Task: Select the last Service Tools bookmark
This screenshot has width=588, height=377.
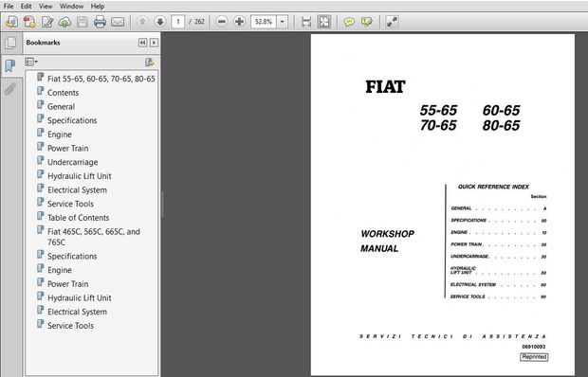Action: 70,326
